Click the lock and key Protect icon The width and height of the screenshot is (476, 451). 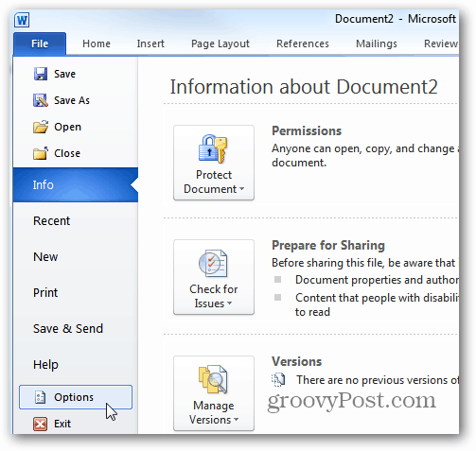[213, 148]
